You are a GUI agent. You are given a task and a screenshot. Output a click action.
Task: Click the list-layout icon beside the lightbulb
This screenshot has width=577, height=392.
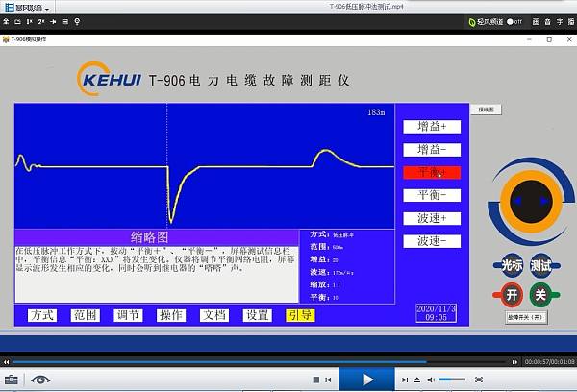65,22
